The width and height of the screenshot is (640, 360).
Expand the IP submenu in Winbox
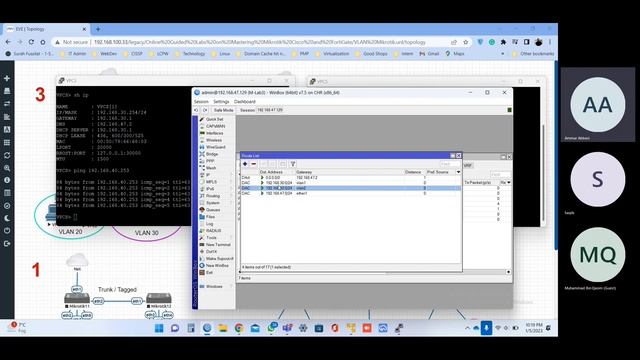point(216,175)
